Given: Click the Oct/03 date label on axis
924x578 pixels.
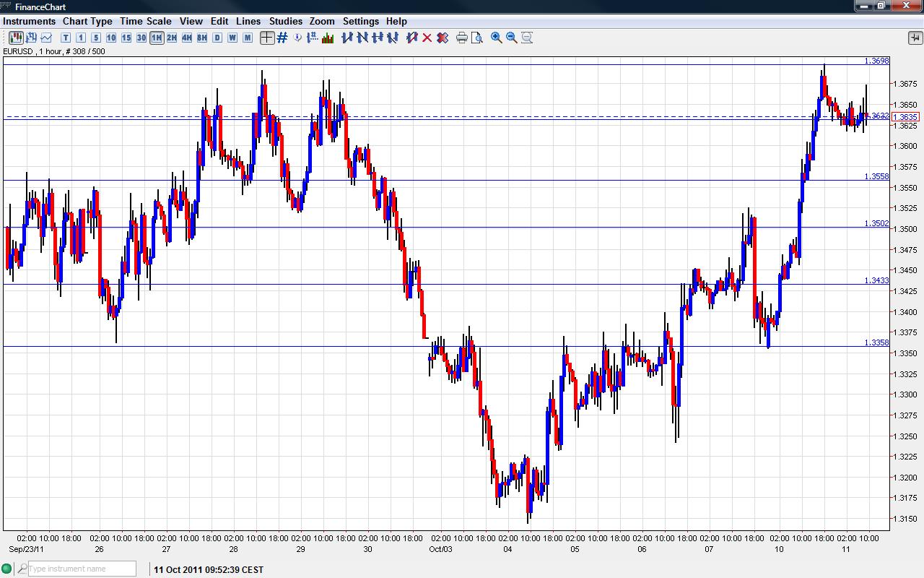Looking at the screenshot, I should click(x=440, y=548).
